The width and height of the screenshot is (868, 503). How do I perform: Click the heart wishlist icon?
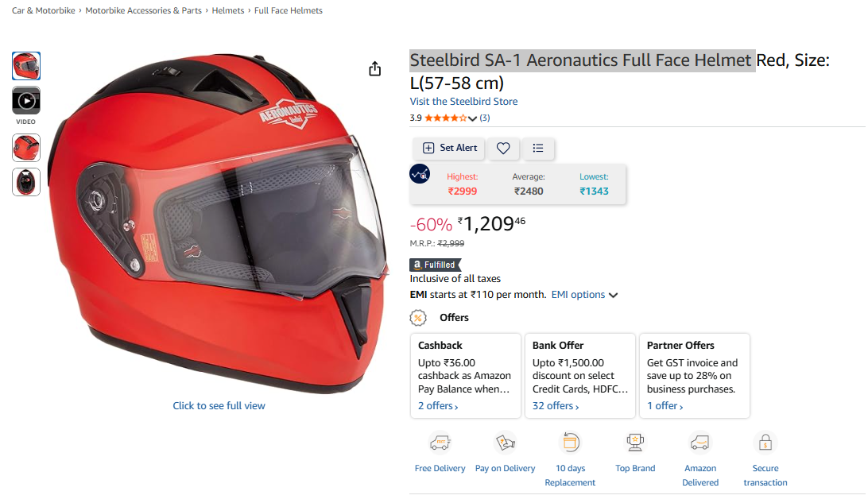(x=503, y=148)
